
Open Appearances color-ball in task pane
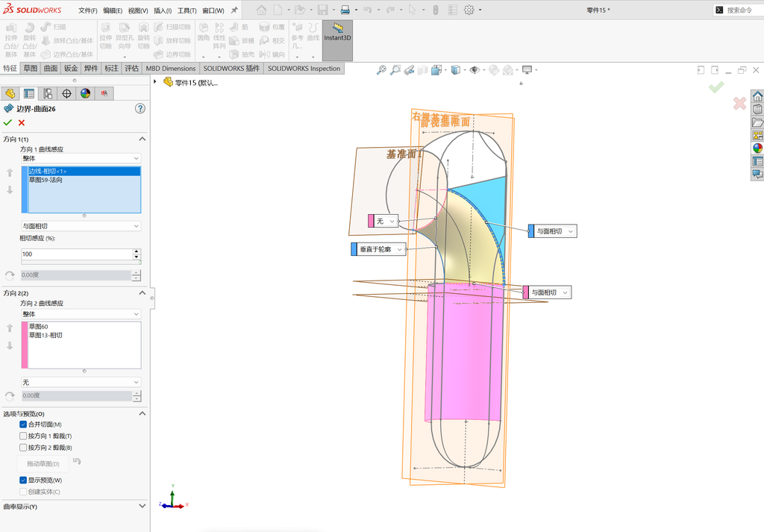click(757, 148)
